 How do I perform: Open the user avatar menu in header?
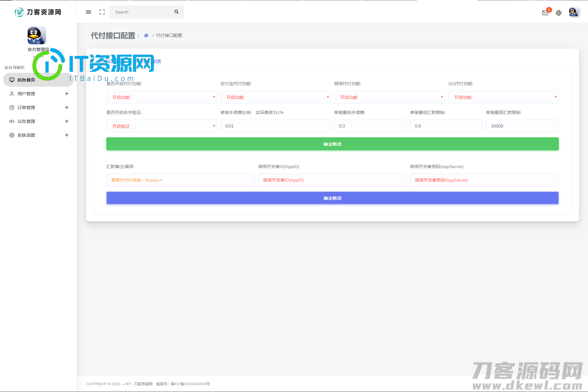tap(573, 12)
